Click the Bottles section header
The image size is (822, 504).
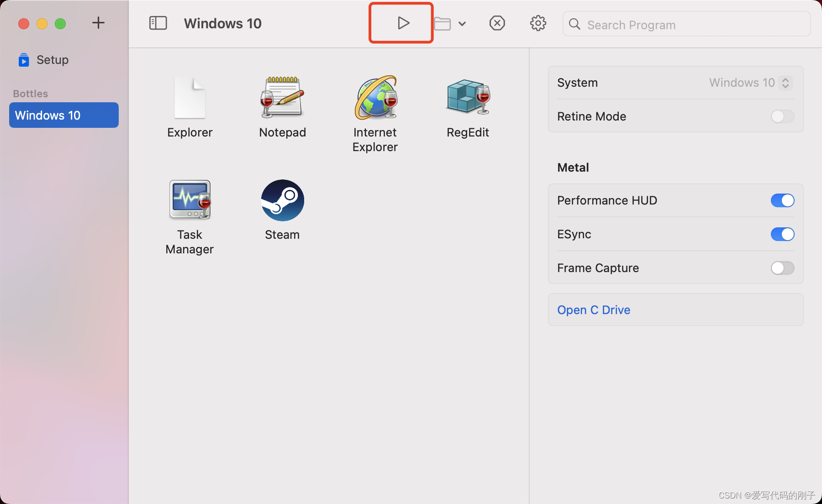coord(31,94)
